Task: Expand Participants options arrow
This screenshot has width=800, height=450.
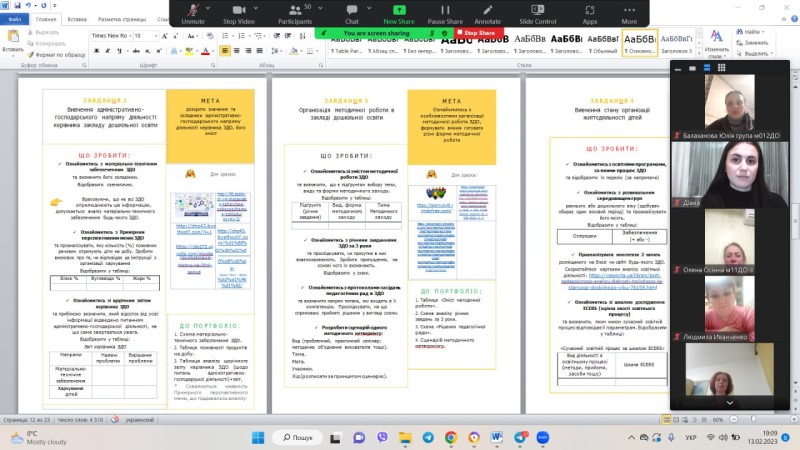Action: (320, 8)
